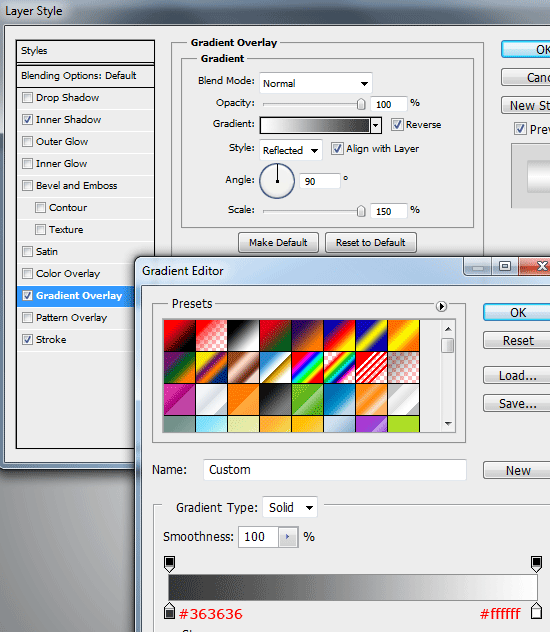
Task: Turn on Bevel and Emboss
Action: pyautogui.click(x=27, y=185)
